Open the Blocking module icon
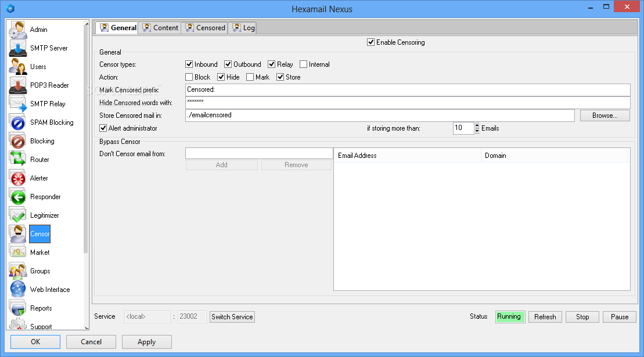Screen dimensions: 644x357 [18, 141]
